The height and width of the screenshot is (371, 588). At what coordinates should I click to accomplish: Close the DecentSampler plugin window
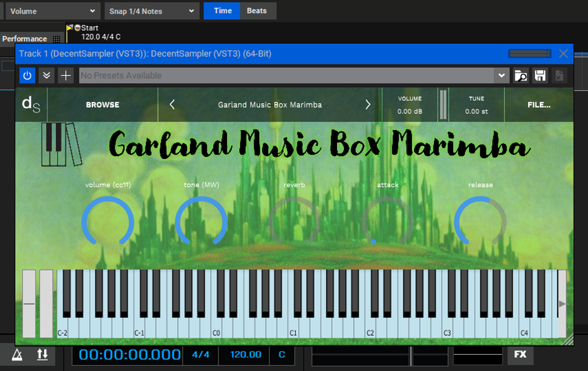click(563, 53)
